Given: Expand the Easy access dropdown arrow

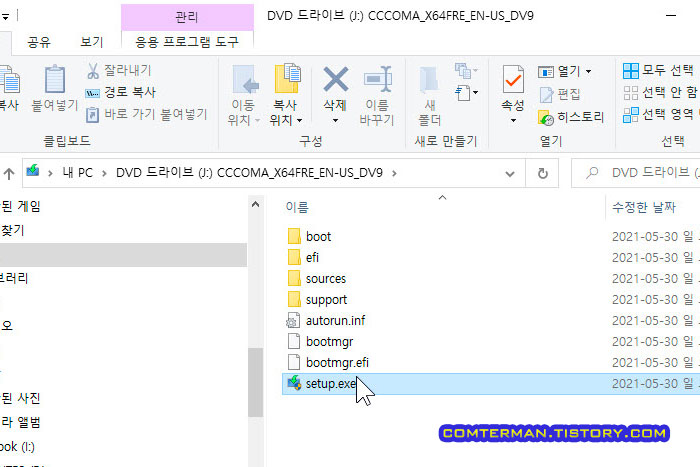Looking at the screenshot, I should point(475,93).
